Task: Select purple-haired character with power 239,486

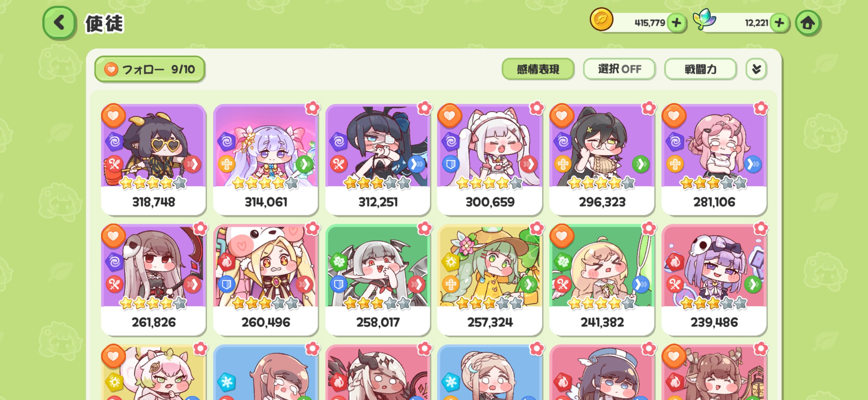Action: tap(714, 279)
